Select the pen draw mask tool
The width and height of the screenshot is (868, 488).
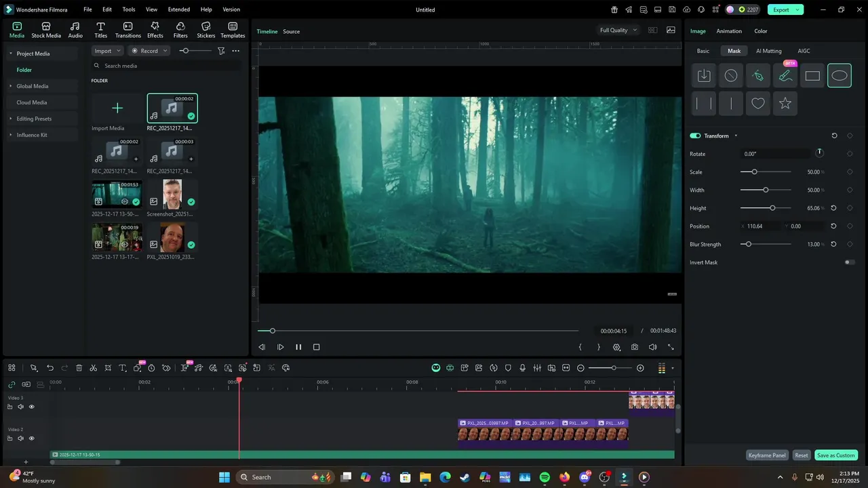758,76
